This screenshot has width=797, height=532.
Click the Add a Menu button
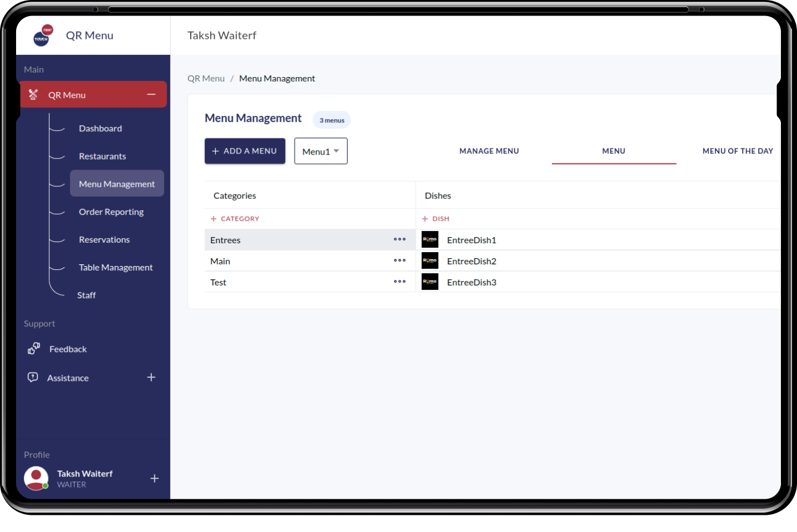[x=245, y=151]
